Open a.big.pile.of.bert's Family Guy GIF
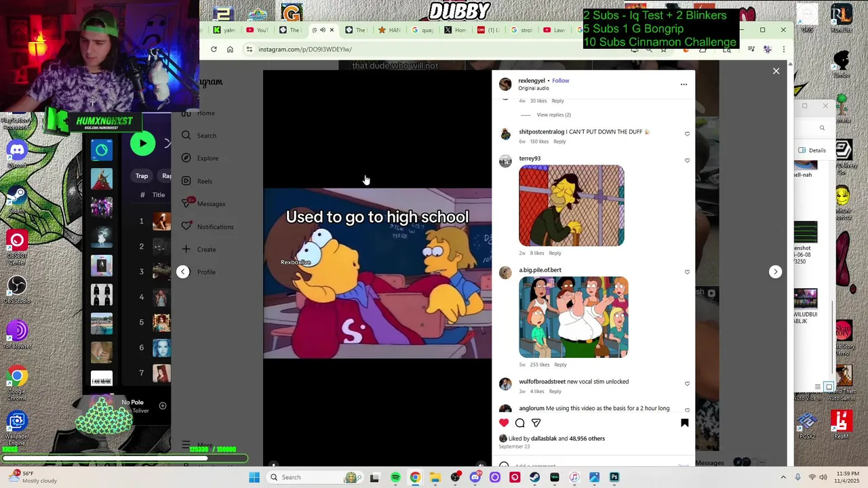Image resolution: width=868 pixels, height=488 pixels. pyautogui.click(x=573, y=317)
